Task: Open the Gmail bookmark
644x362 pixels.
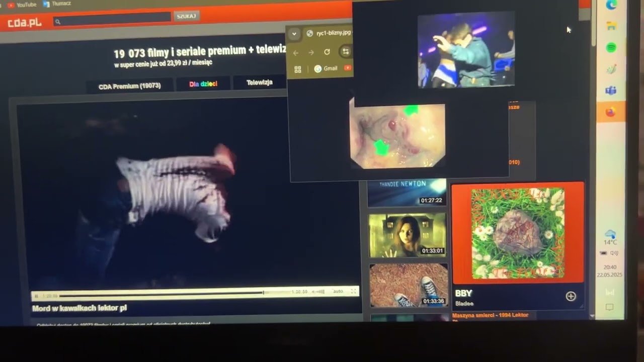Action: 326,68
